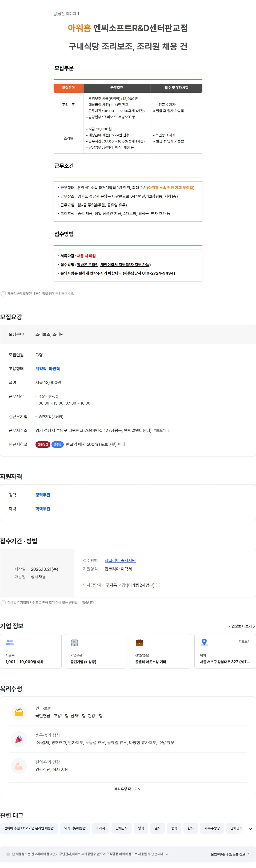
Task: Click the info icon beside the 마감일 notice
Action: click(3, 602)
